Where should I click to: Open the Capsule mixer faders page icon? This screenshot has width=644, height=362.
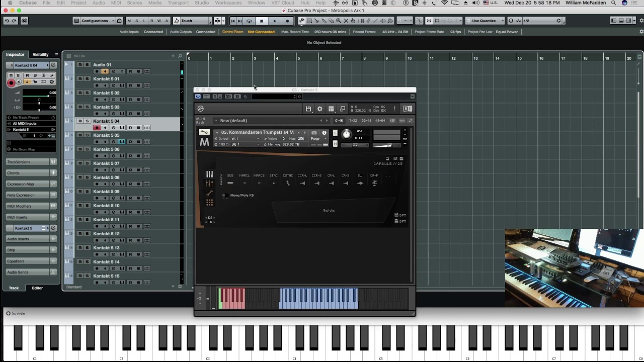point(209,184)
